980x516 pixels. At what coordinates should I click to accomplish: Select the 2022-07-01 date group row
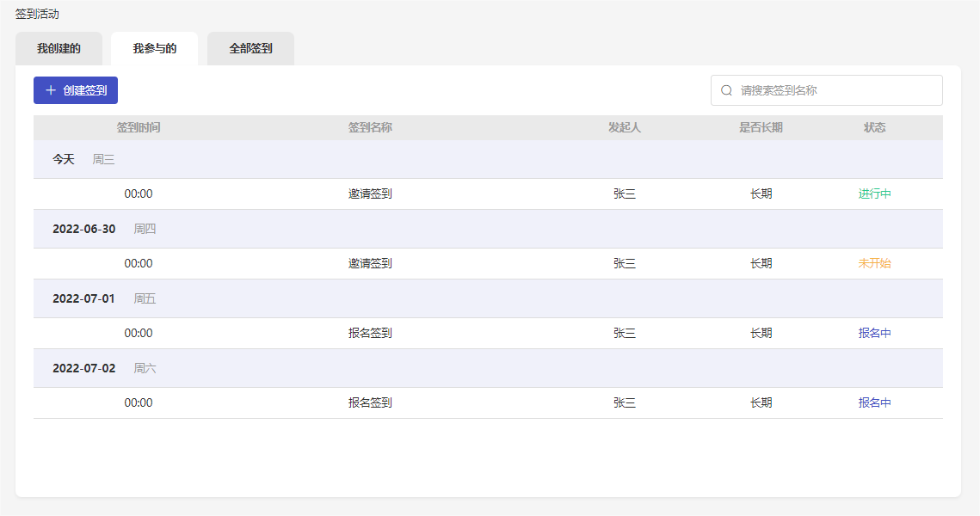point(488,298)
